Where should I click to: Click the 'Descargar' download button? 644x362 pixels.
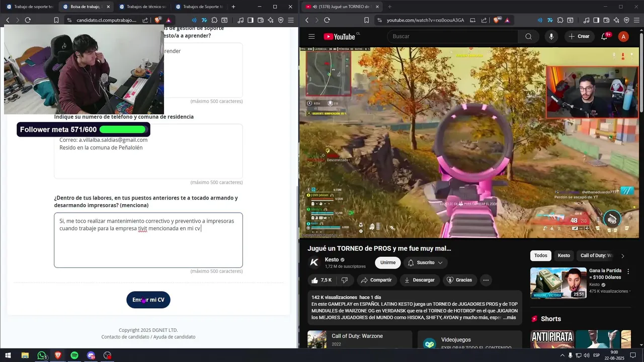tap(420, 280)
